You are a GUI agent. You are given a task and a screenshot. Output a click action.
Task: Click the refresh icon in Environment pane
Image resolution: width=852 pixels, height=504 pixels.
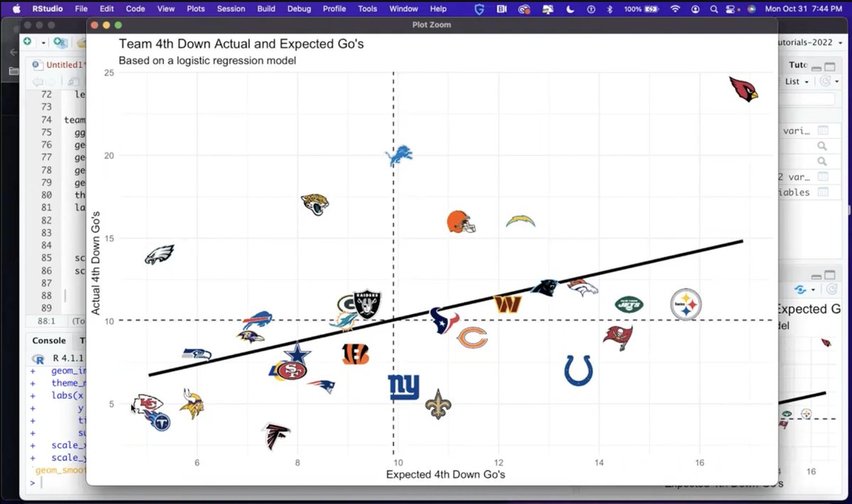click(825, 82)
